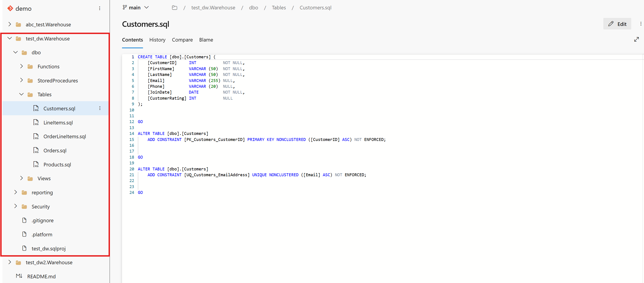
Task: Click the Customers.sql file icon in tree
Action: pos(36,108)
